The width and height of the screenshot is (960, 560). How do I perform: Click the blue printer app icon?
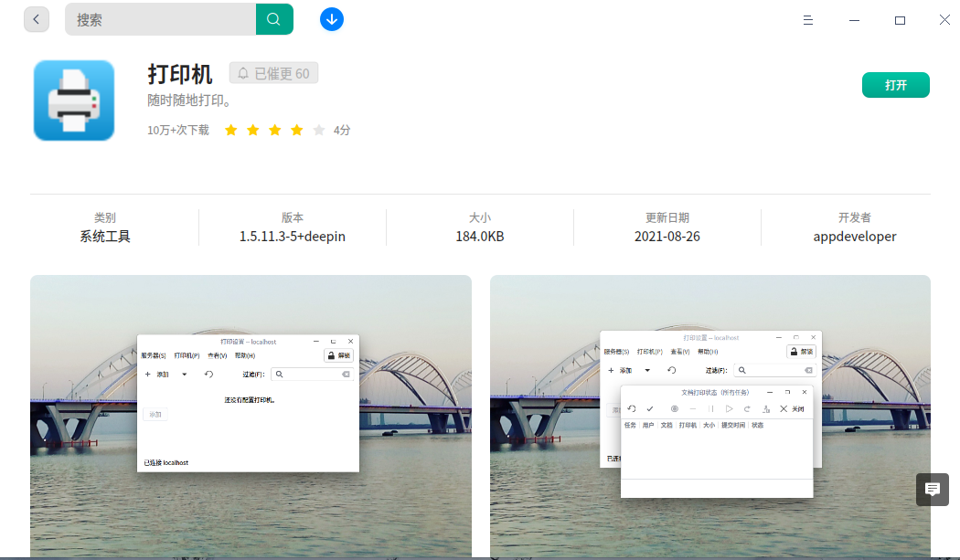pyautogui.click(x=73, y=100)
